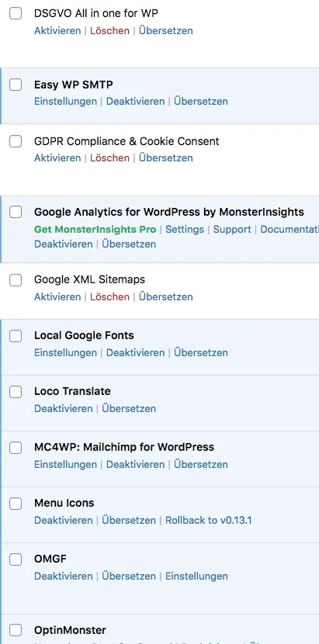Activate the Google XML Sitemaps plugin
This screenshot has height=644, width=319.
57,297
